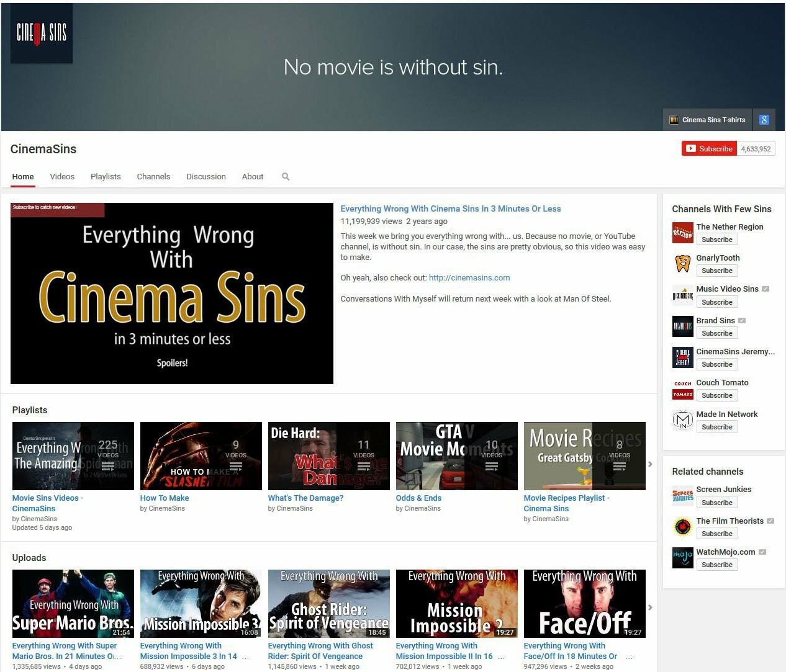Subscribe to The Film Theorists
Viewport: 786px width, 672px height.
717,534
